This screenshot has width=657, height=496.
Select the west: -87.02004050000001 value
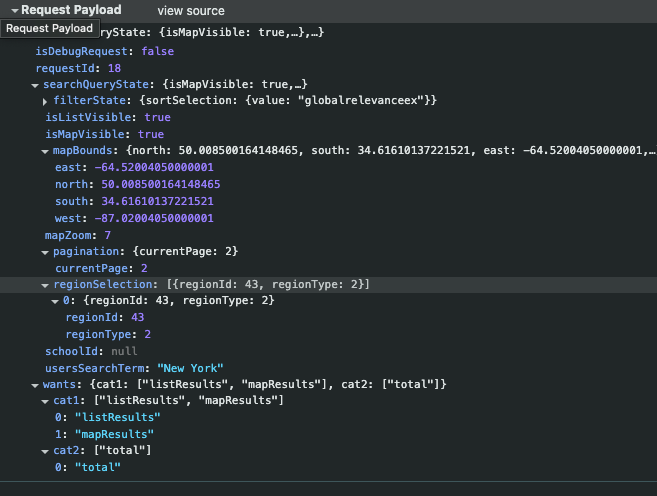point(154,218)
